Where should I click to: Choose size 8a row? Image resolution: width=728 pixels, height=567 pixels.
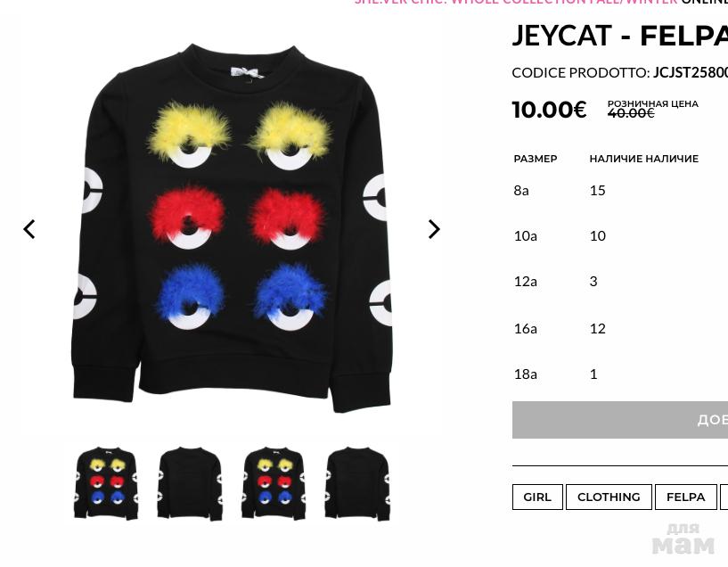(620, 191)
